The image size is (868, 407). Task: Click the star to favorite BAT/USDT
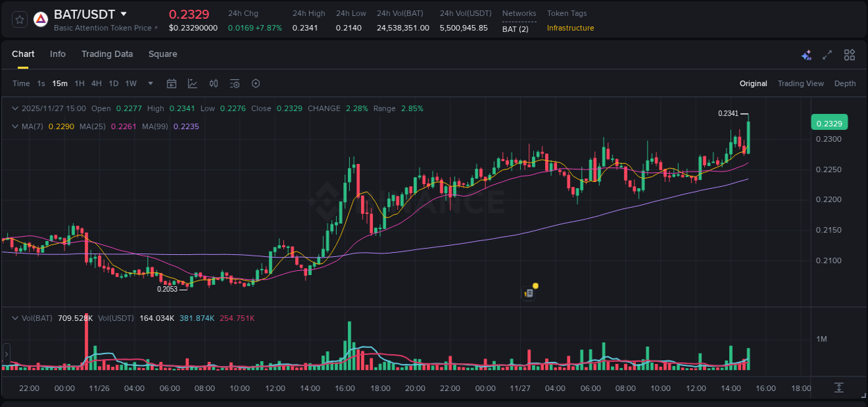(19, 19)
